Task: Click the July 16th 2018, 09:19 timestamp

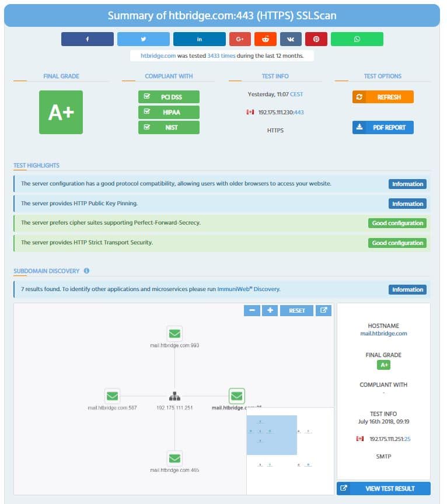Action: 383,422
